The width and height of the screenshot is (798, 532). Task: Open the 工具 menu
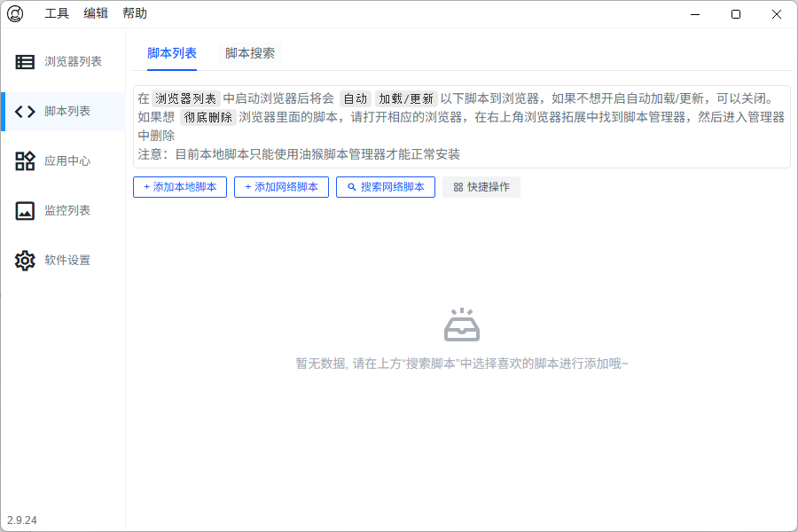pos(58,13)
